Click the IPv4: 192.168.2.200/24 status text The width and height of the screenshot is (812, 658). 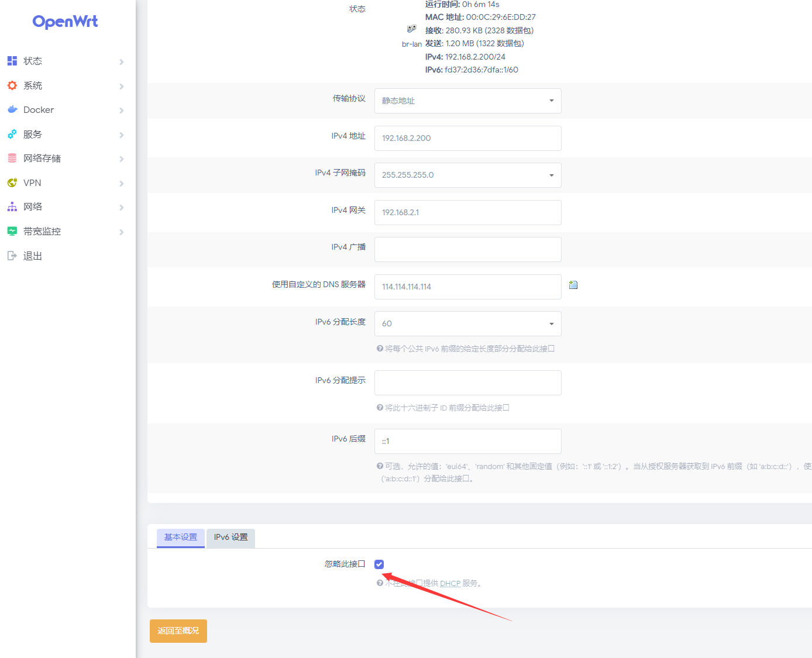pos(465,57)
